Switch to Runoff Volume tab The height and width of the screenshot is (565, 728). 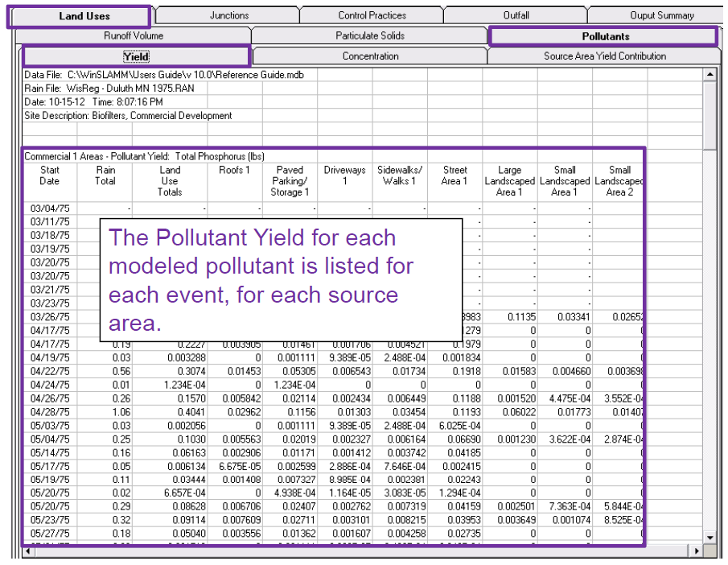(x=134, y=36)
